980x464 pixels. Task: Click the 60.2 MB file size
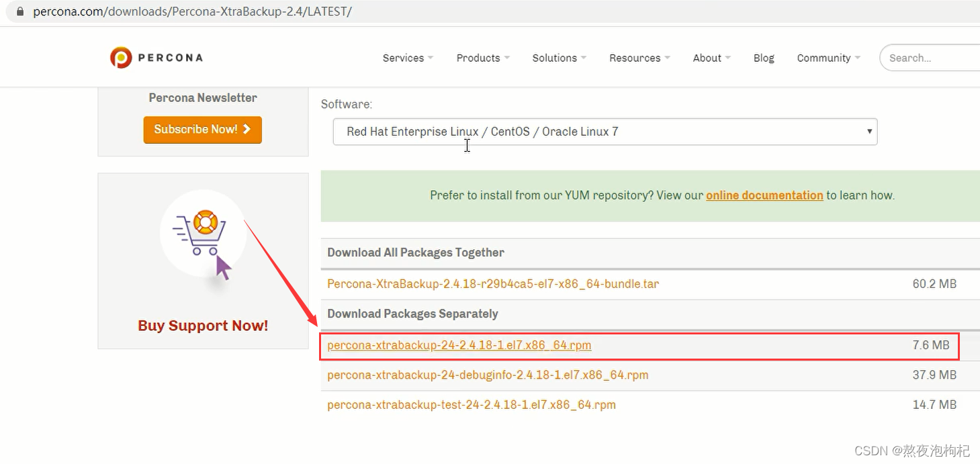tap(934, 284)
